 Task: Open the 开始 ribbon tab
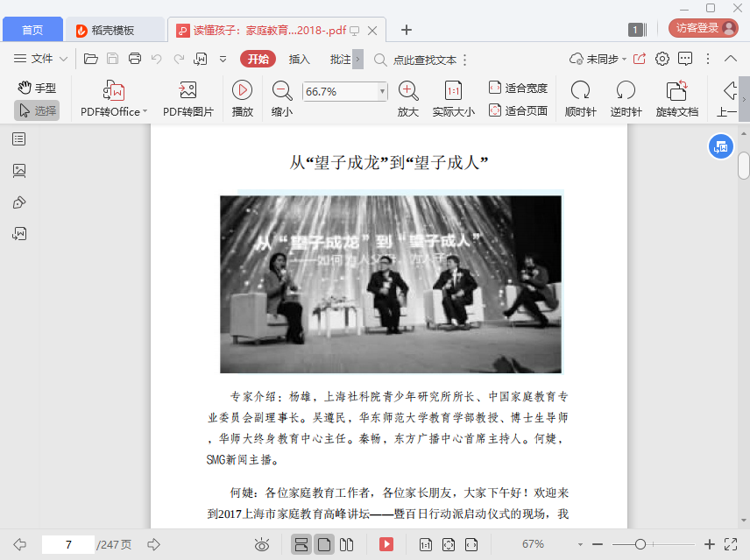coord(258,59)
